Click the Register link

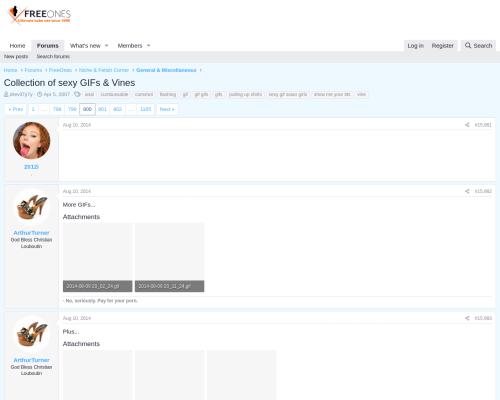(442, 45)
